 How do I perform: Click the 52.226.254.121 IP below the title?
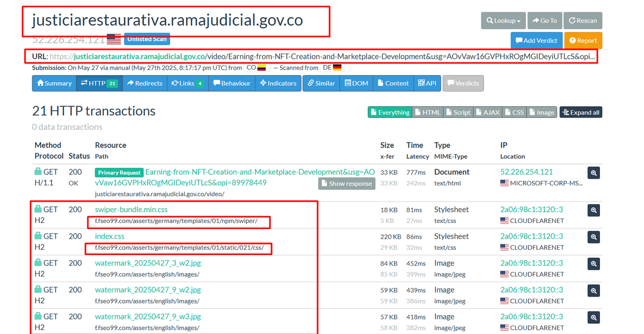point(68,40)
